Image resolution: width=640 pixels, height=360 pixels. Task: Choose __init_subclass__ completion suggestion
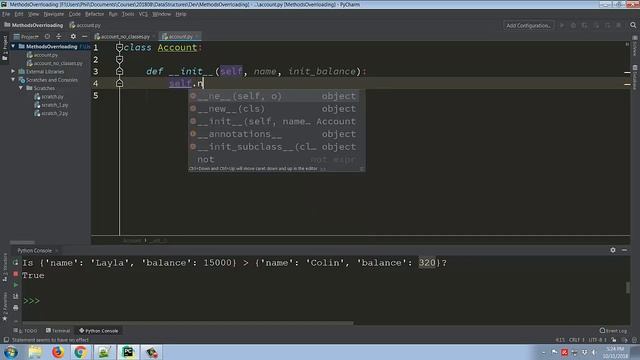tap(273, 147)
